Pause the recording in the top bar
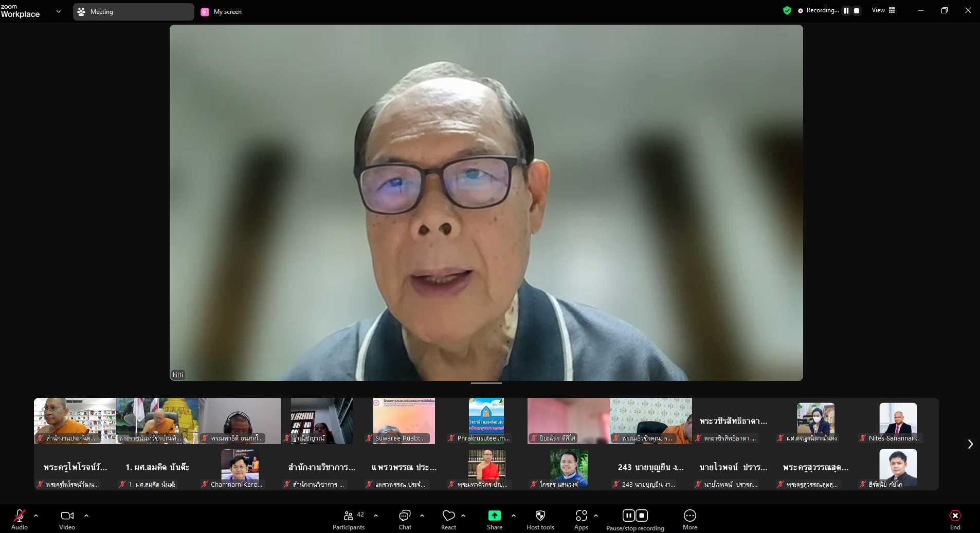The image size is (980, 533). pos(846,11)
